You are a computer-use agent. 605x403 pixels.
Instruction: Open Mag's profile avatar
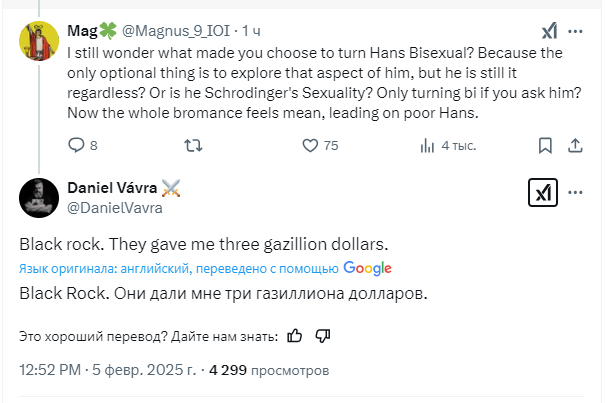pos(37,41)
